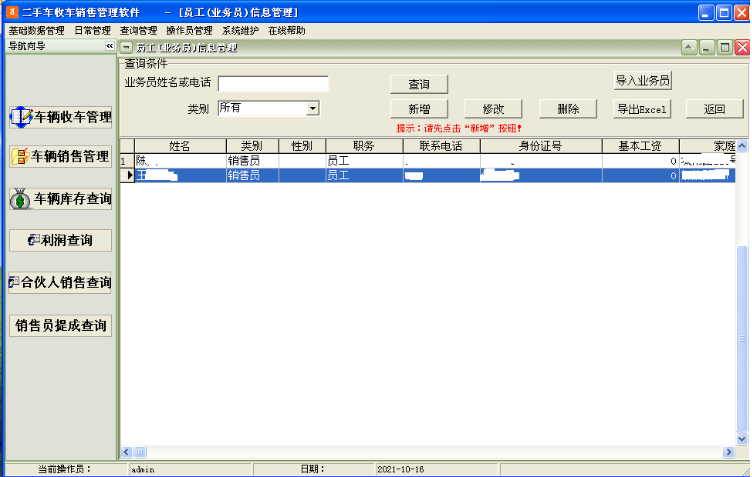Open the 系统维护 menu
752x477 pixels.
240,31
